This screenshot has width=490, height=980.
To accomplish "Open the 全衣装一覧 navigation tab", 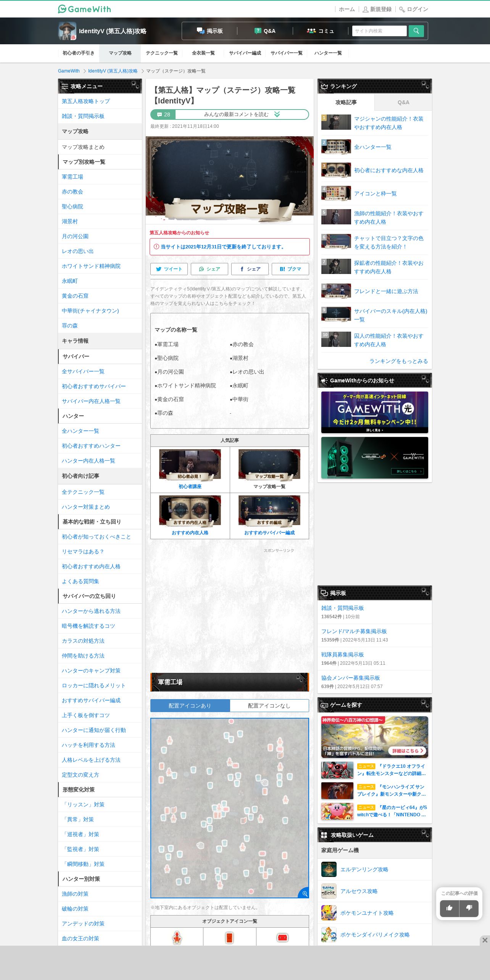I will [203, 53].
